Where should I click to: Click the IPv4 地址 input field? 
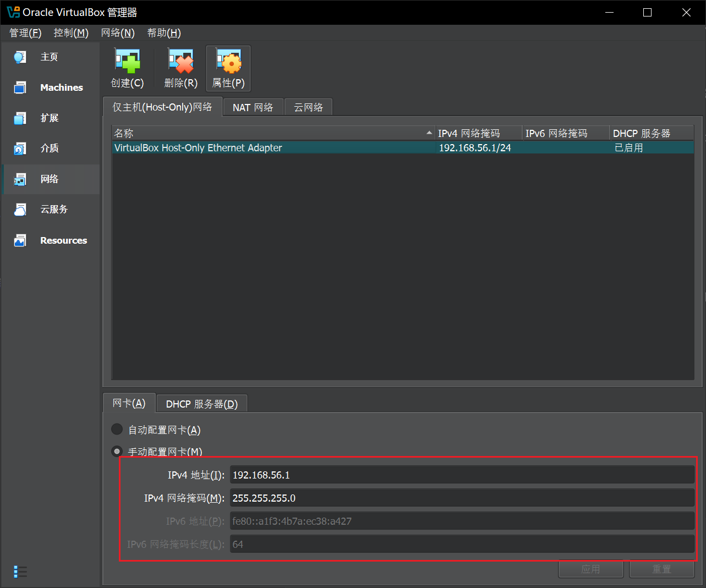point(462,475)
